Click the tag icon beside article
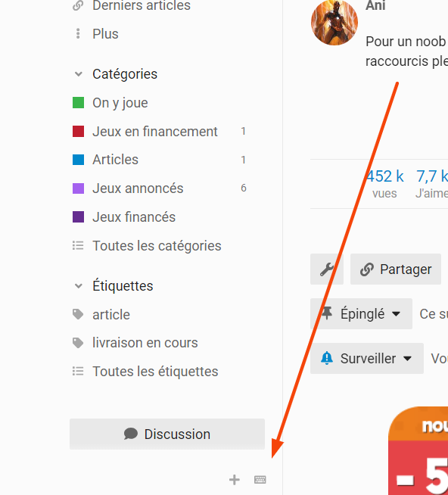Screen dimensions: 448x495 point(78,314)
